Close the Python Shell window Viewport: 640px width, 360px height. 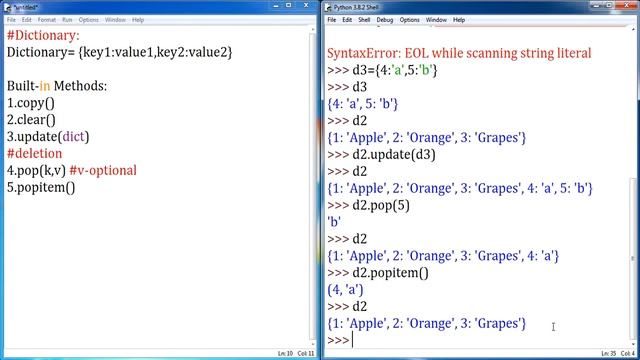pos(627,5)
